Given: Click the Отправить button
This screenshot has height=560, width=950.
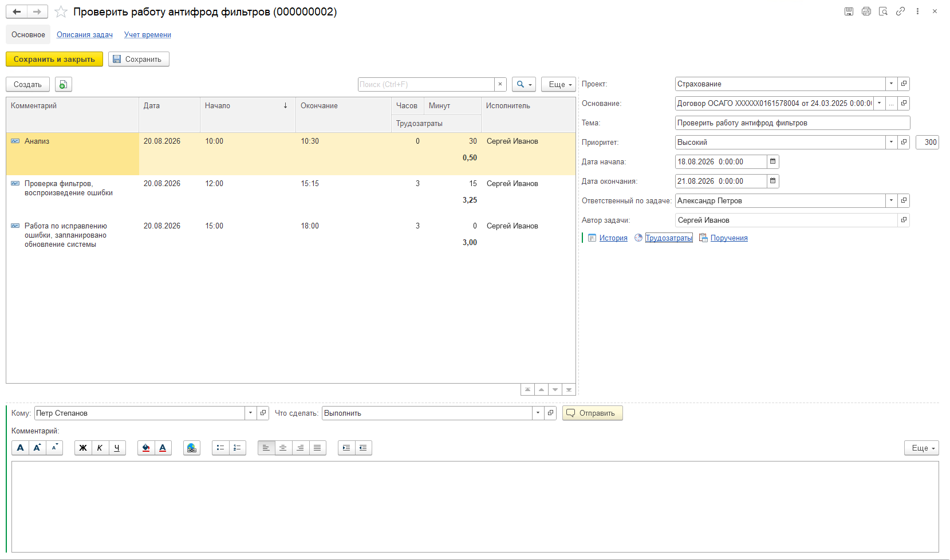Looking at the screenshot, I should 593,413.
